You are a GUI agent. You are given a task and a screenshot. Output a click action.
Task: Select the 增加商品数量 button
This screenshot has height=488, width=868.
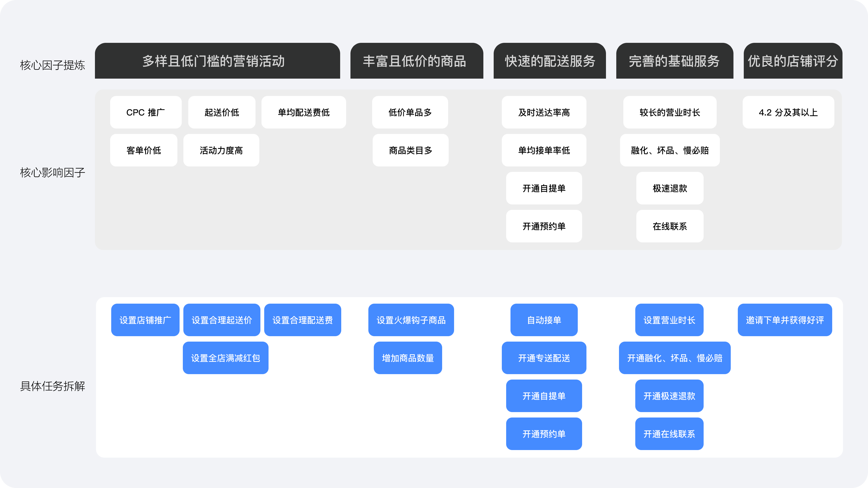[x=408, y=358]
